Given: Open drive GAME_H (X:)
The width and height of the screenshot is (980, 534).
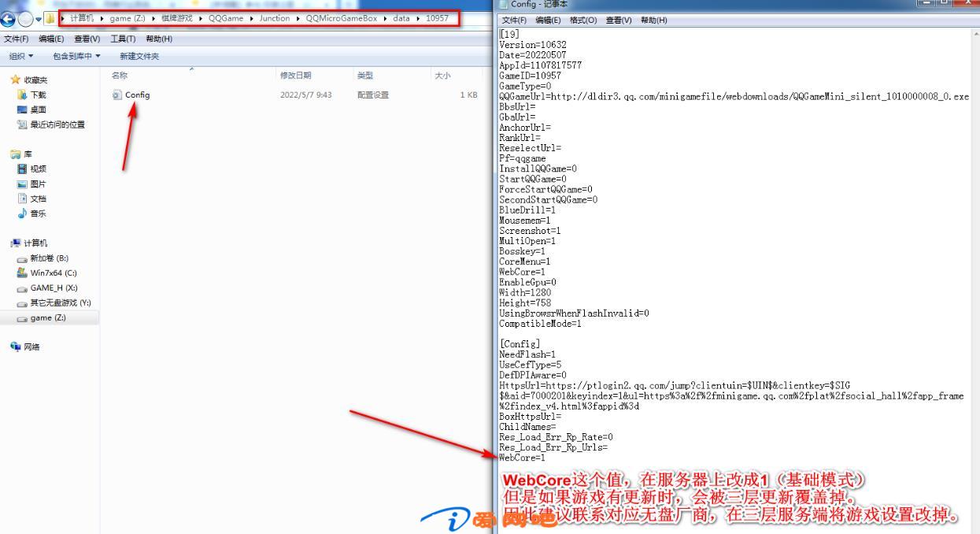Looking at the screenshot, I should click(47, 287).
